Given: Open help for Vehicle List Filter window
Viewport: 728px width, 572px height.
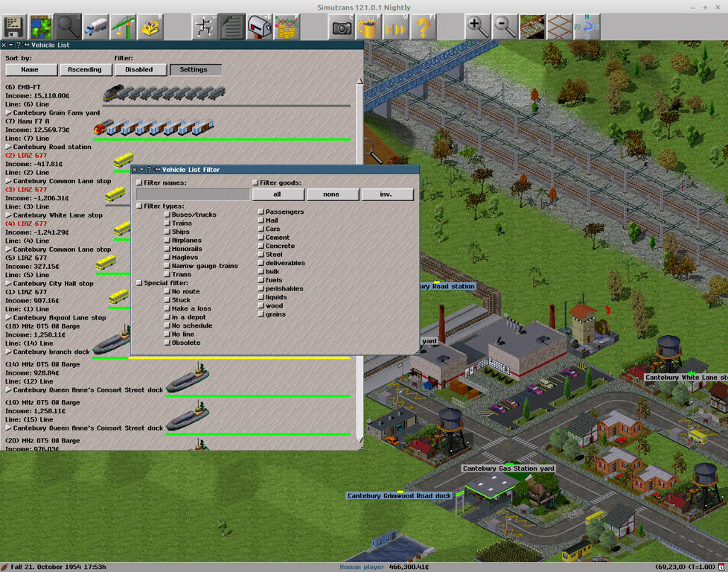Looking at the screenshot, I should point(149,170).
